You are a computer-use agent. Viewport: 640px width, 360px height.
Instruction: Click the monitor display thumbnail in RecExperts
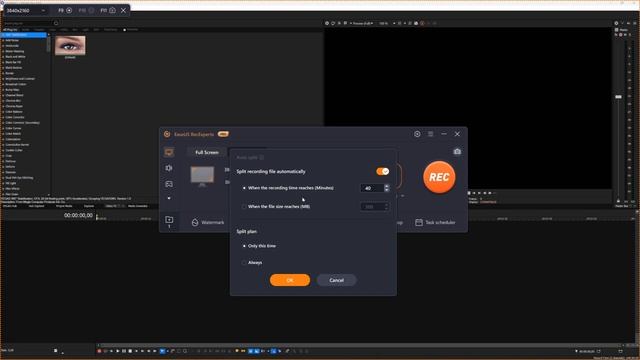202,176
